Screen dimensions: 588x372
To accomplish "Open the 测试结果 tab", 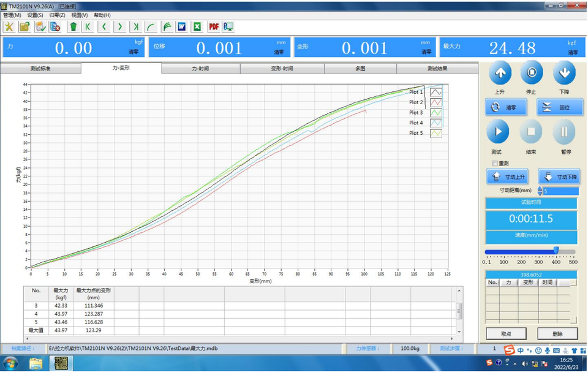I will (437, 69).
